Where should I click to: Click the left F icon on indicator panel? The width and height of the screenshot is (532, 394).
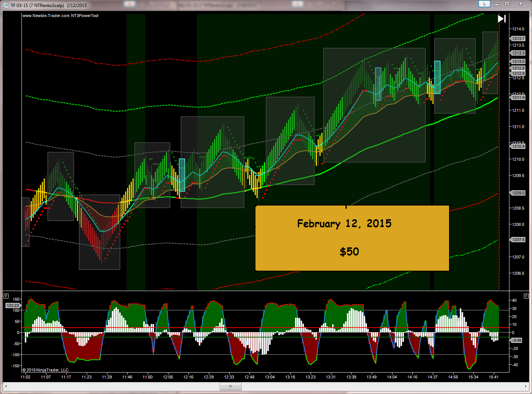[6, 296]
